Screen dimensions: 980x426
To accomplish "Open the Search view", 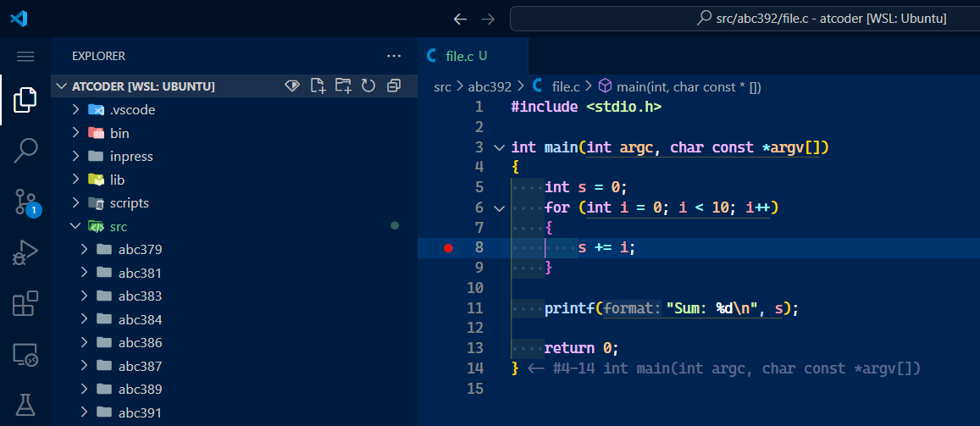I will (x=25, y=150).
